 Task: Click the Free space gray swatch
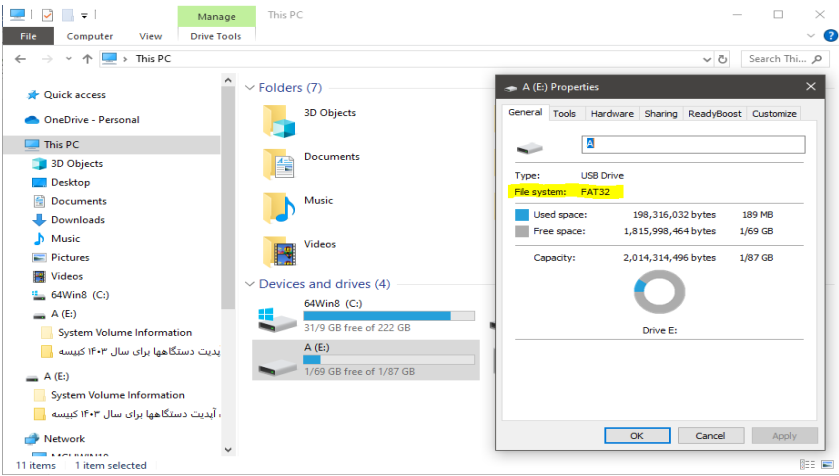(x=522, y=232)
